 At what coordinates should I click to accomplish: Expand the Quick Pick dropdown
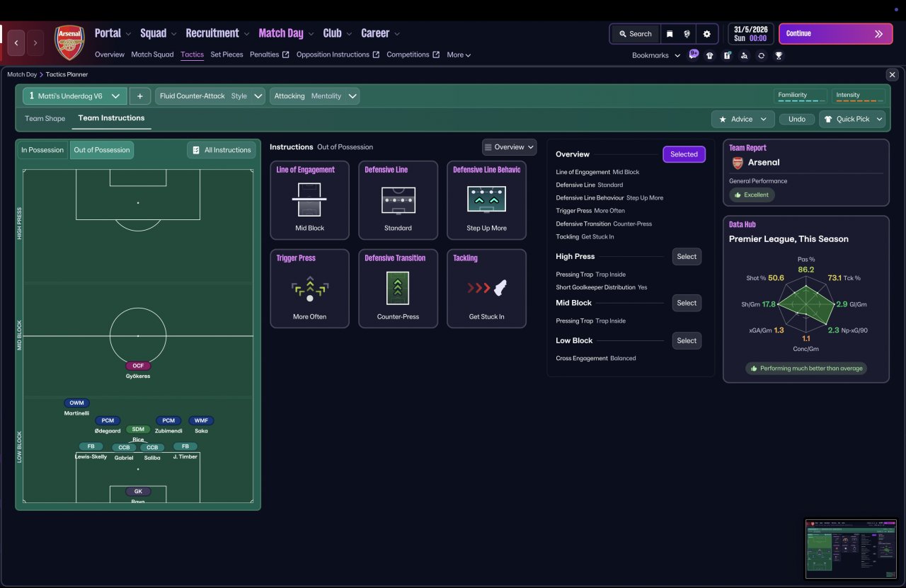click(x=852, y=119)
